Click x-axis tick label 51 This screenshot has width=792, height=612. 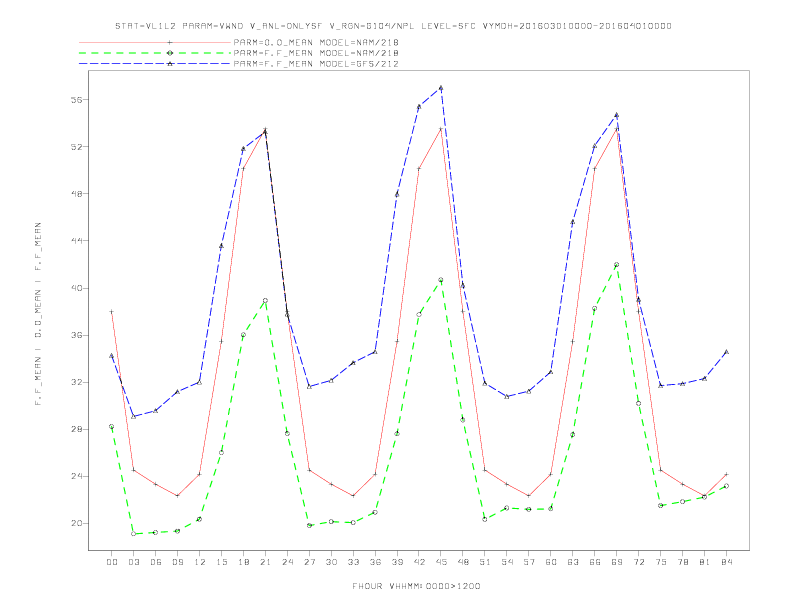tap(485, 562)
